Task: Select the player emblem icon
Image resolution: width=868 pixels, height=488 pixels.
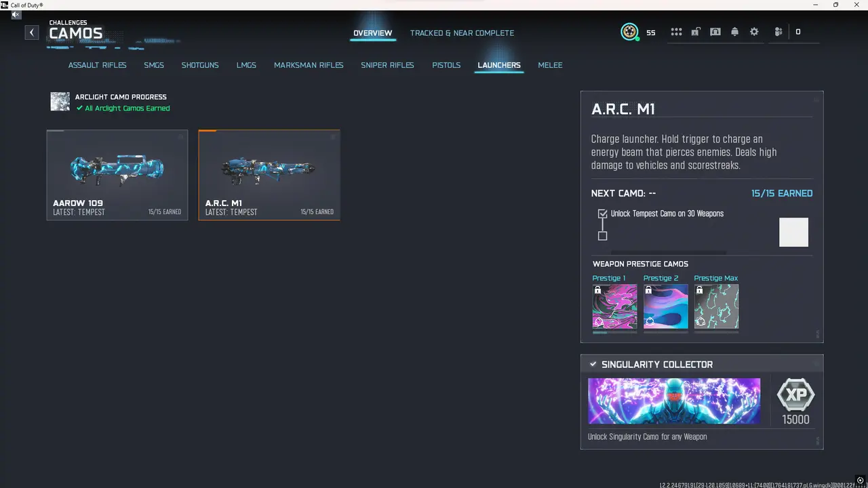Action: pyautogui.click(x=629, y=31)
